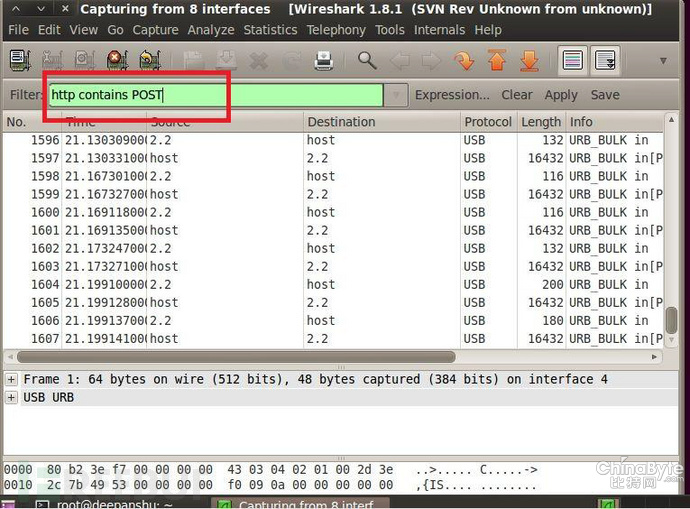Click the go to packet arrow icon
Image resolution: width=690 pixels, height=509 pixels.
(x=464, y=61)
